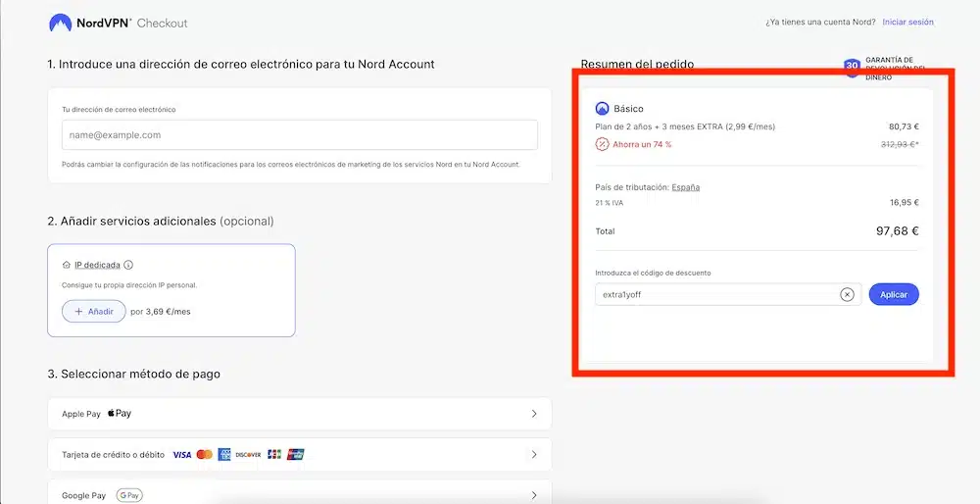Screen dimensions: 980x504
Task: Click the red discount percent badge icon
Action: (602, 144)
